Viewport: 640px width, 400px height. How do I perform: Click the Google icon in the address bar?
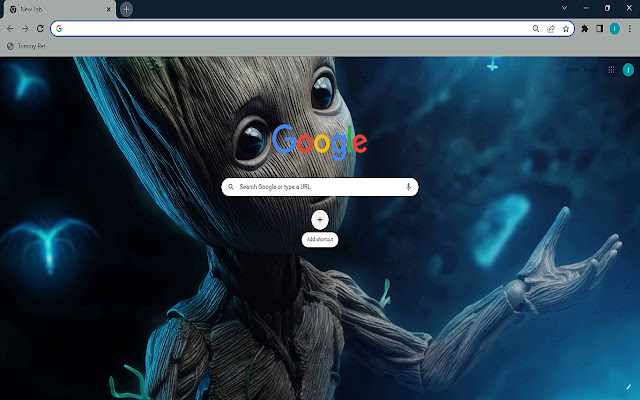(59, 29)
